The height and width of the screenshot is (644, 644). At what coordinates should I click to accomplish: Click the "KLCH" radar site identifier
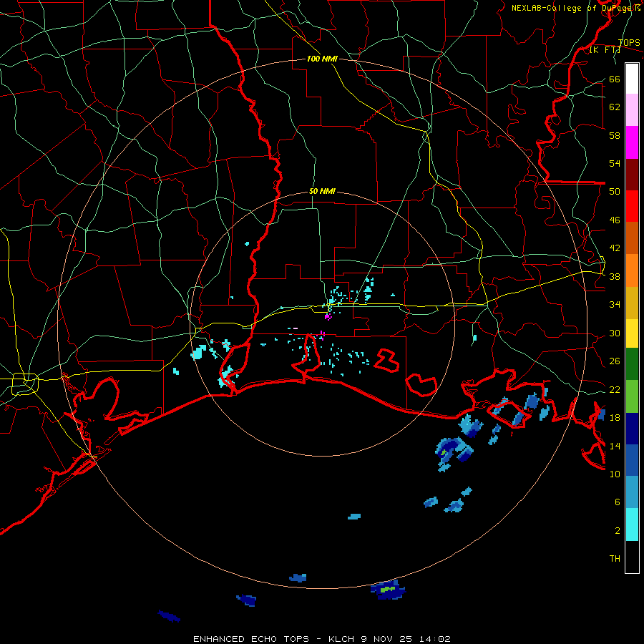coord(341,639)
